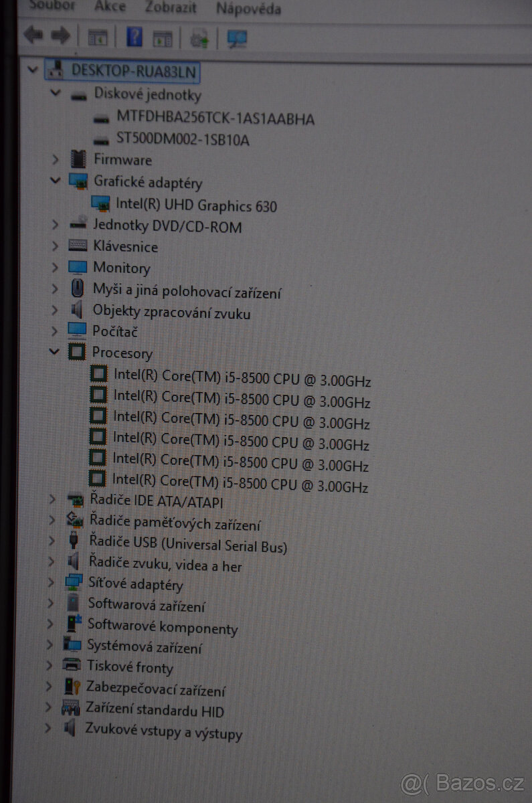Expand Softwarové komponenty
Viewport: 532px width, 803px height.
50,624
